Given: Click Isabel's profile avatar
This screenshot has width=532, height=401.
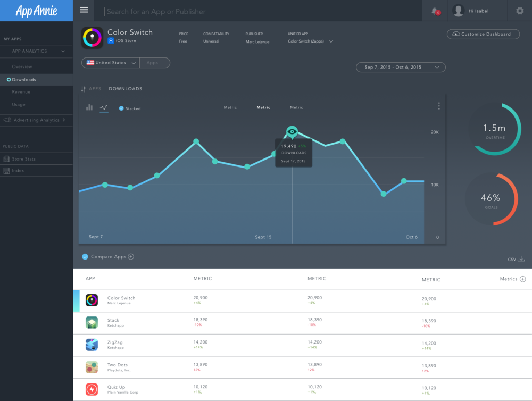Looking at the screenshot, I should pyautogui.click(x=458, y=11).
